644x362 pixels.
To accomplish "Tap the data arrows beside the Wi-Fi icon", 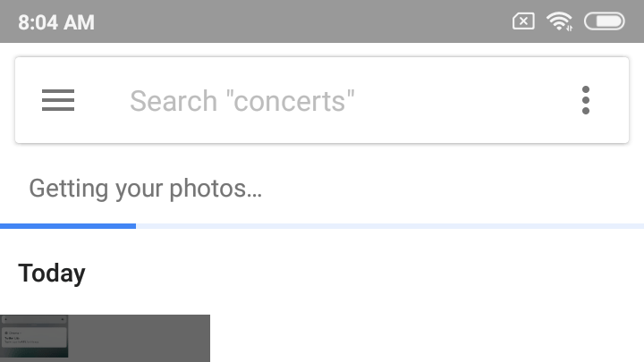I will (569, 28).
